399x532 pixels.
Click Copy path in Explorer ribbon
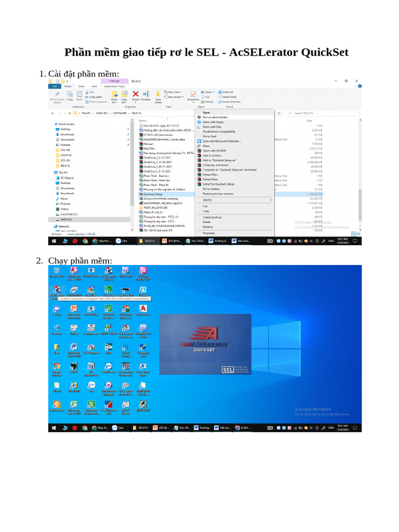[94, 97]
